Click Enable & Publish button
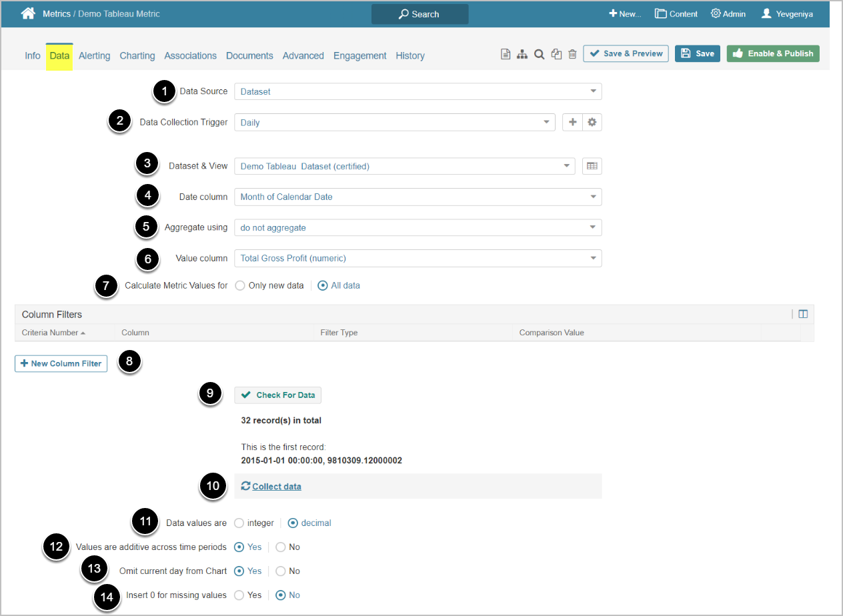 [x=773, y=53]
